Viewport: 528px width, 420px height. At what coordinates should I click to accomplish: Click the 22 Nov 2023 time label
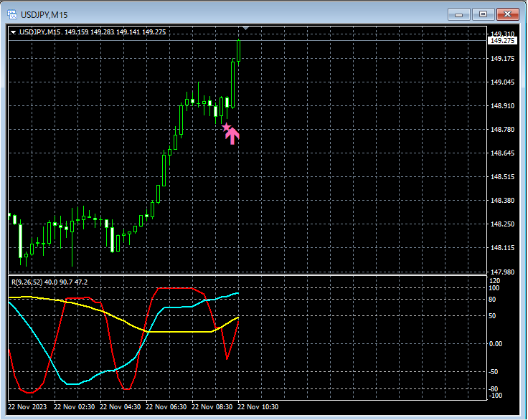(x=27, y=406)
